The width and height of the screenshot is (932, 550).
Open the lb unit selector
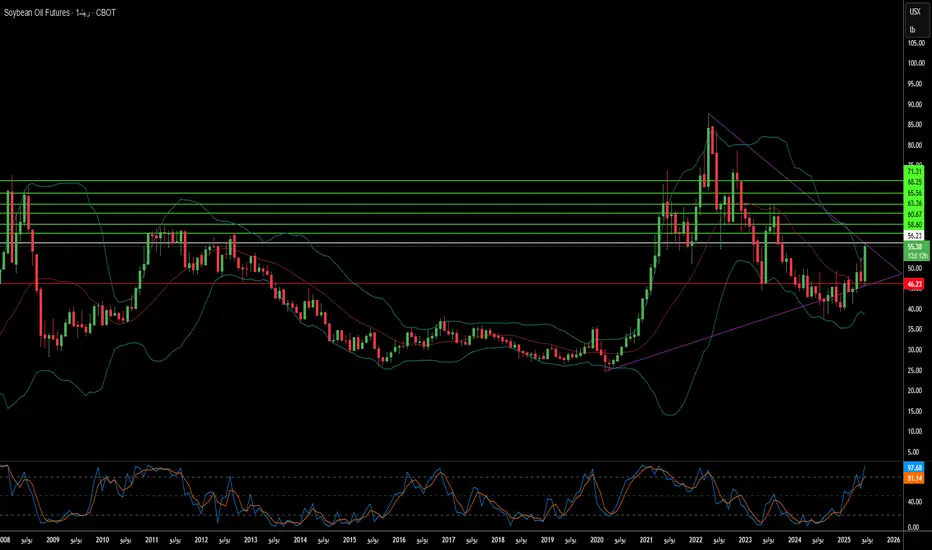click(x=912, y=29)
